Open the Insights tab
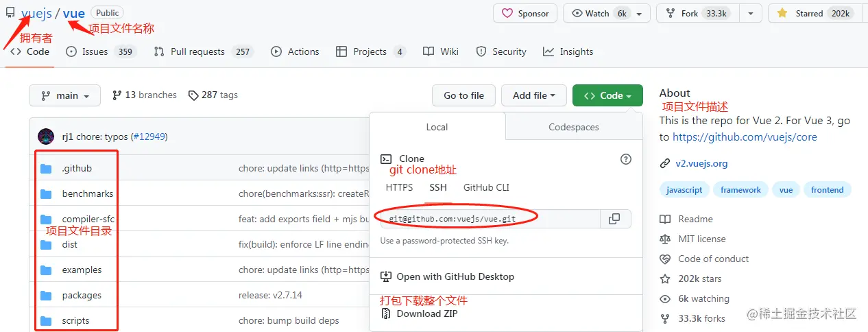Screen dimensions: 868x332 568,51
